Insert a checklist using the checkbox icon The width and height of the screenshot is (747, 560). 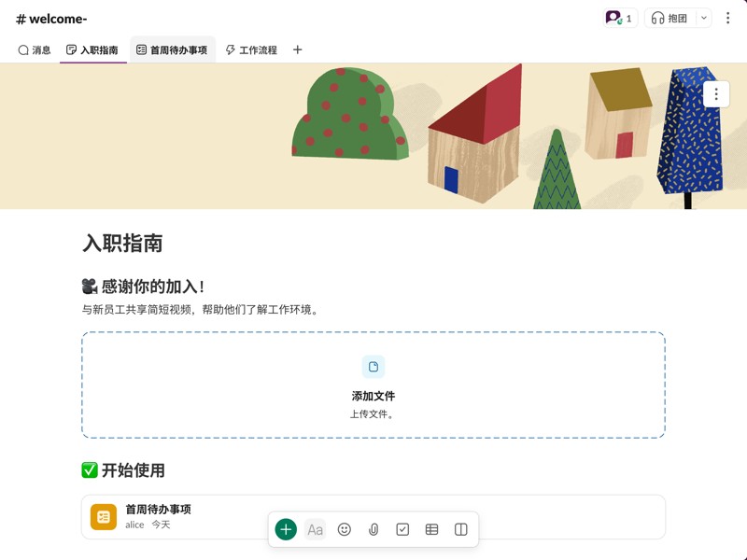(402, 529)
